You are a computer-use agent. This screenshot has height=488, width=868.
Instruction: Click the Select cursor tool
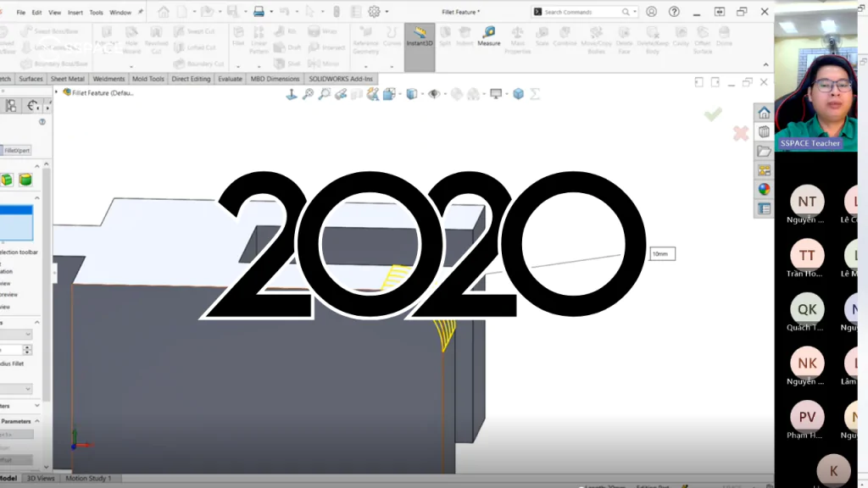pyautogui.click(x=310, y=12)
